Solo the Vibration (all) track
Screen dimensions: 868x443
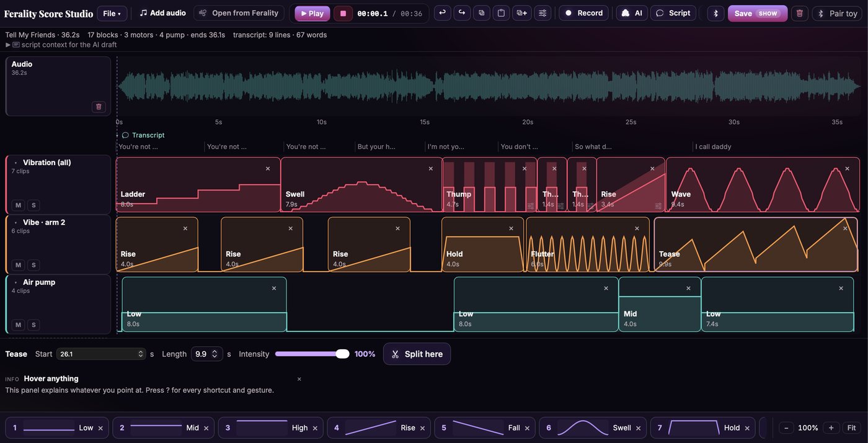(x=33, y=205)
